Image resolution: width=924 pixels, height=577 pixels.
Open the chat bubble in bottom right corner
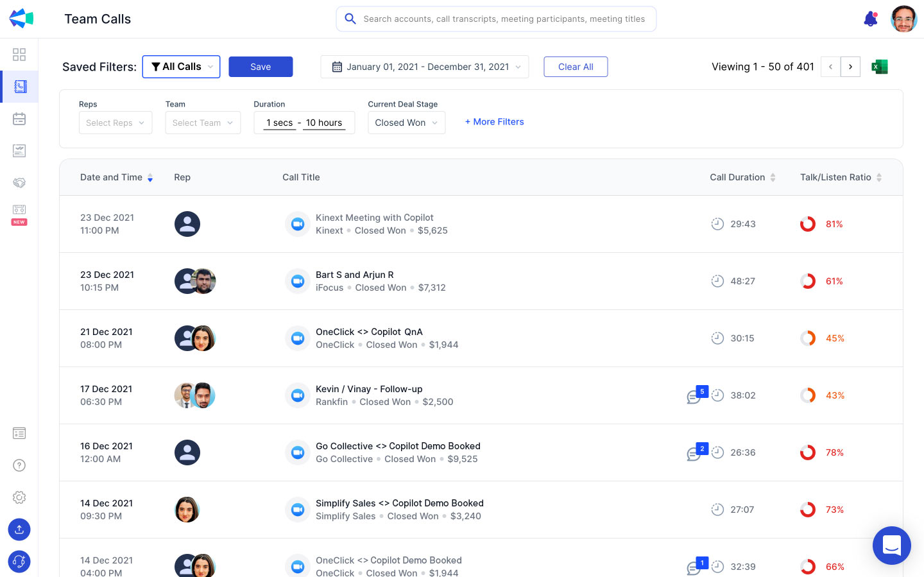point(892,546)
